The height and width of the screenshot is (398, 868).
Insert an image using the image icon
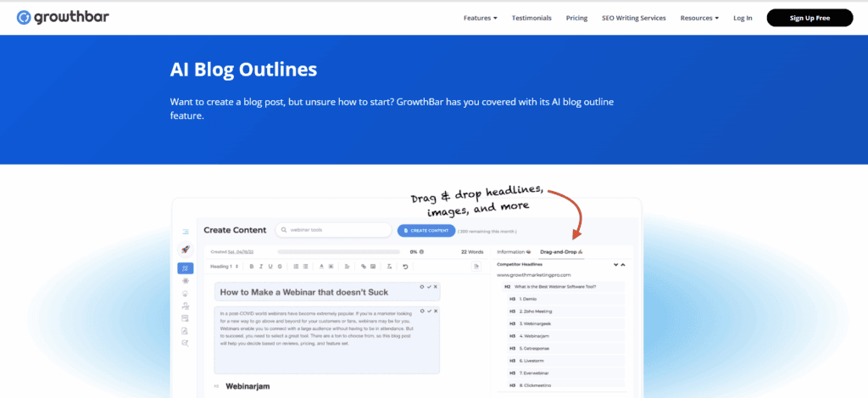click(x=373, y=266)
